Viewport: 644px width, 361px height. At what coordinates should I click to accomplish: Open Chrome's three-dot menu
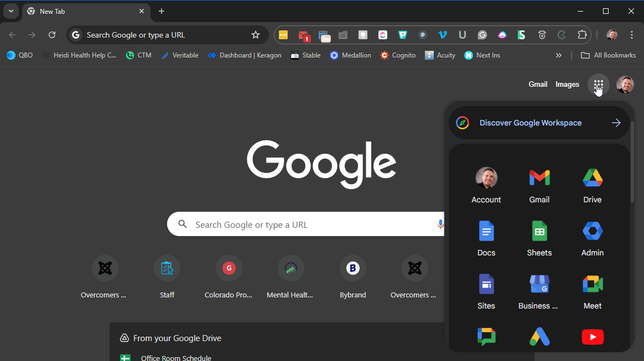[632, 35]
